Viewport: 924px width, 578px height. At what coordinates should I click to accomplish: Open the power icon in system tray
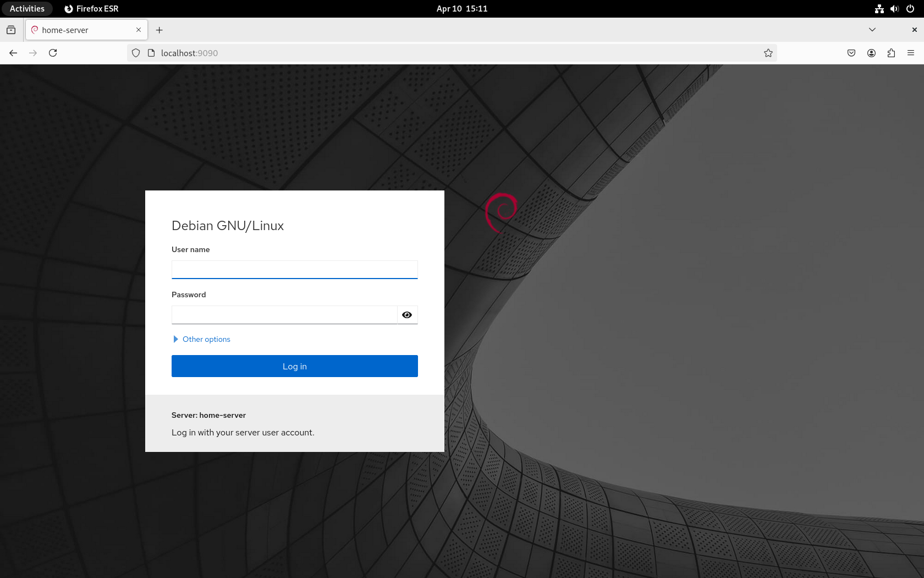point(910,9)
